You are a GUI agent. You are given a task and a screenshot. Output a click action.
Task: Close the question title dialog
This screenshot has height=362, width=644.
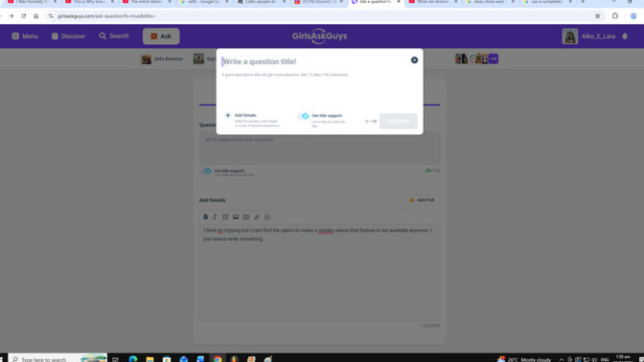[x=414, y=60]
